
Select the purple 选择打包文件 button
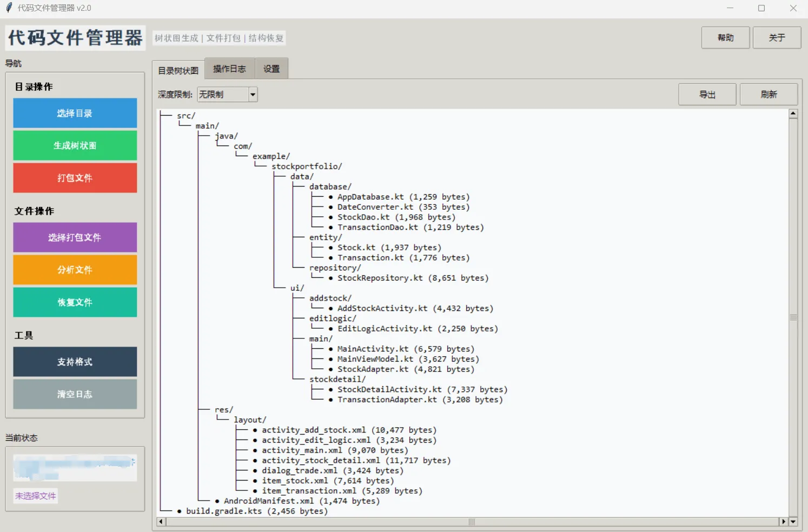(x=75, y=237)
